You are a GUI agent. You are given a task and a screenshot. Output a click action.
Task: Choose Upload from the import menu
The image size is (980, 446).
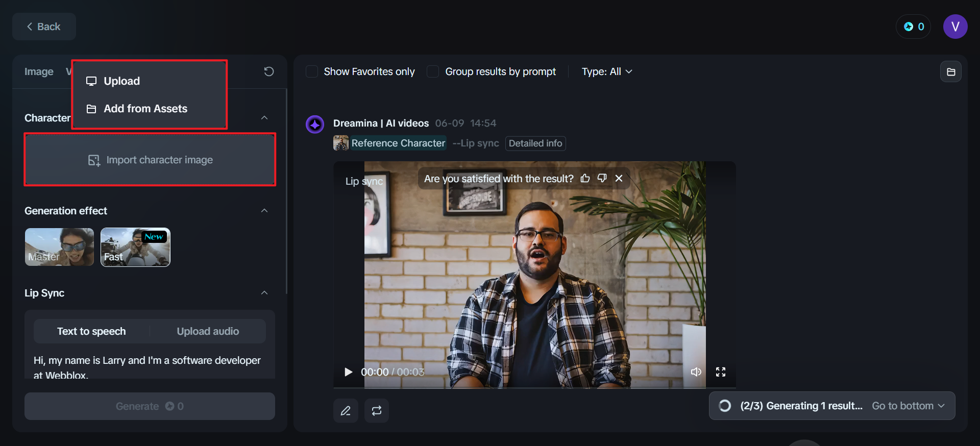click(121, 81)
